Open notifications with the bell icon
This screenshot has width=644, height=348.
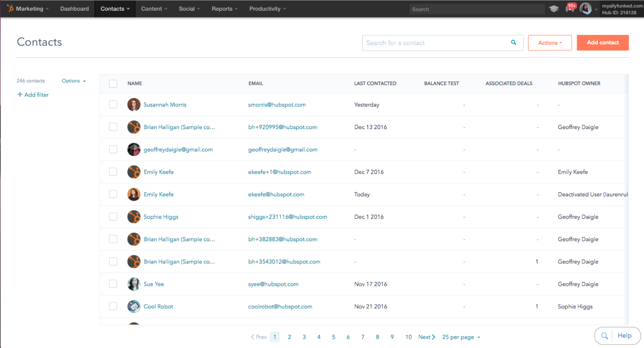[569, 8]
